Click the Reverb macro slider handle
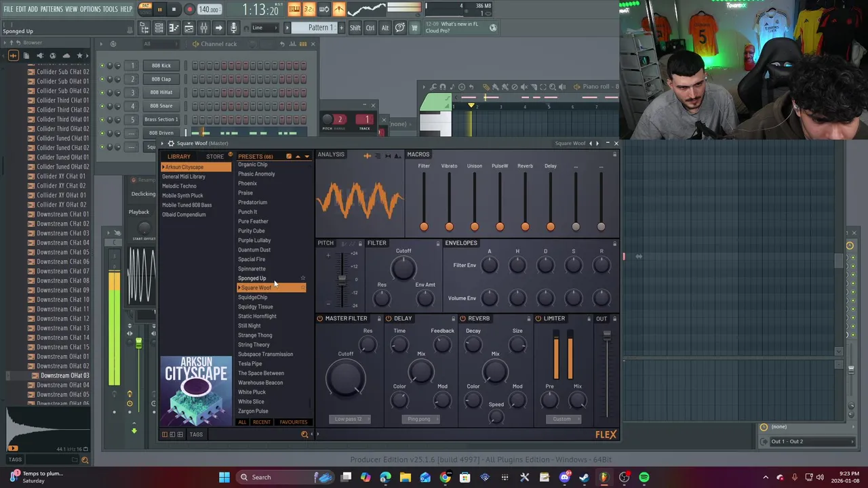The width and height of the screenshot is (868, 488). (x=525, y=226)
